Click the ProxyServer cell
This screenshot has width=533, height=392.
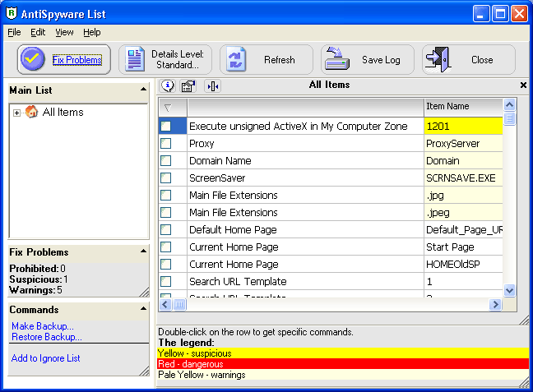coord(463,143)
